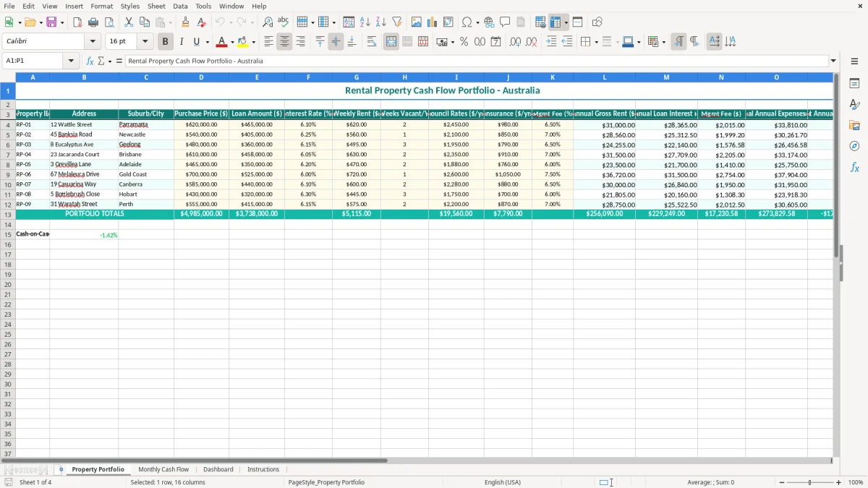This screenshot has height=488, width=868.
Task: Toggle Center Horizontally alignment
Action: pos(284,42)
